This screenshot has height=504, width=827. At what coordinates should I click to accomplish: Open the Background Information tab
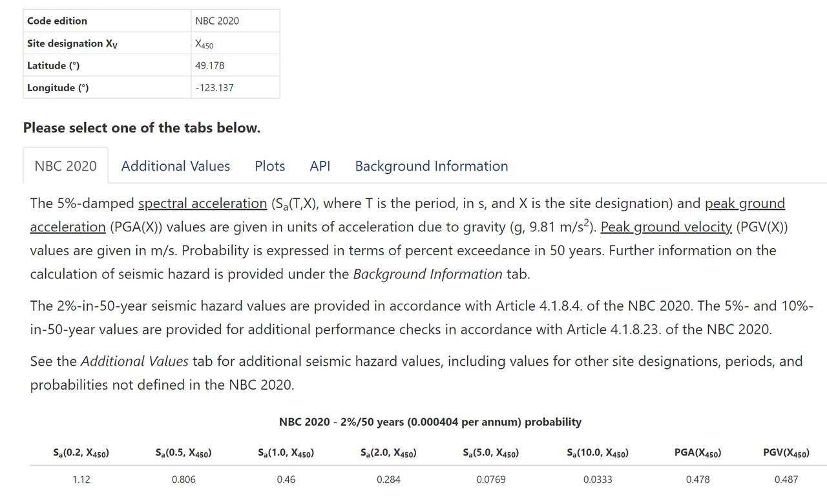(x=431, y=166)
